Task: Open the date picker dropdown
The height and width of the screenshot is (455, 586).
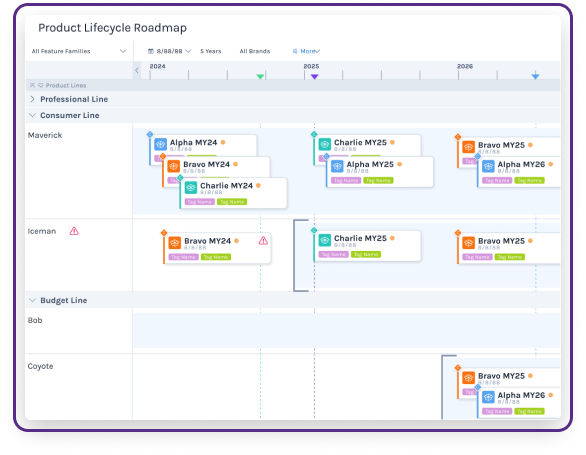Action: (170, 51)
